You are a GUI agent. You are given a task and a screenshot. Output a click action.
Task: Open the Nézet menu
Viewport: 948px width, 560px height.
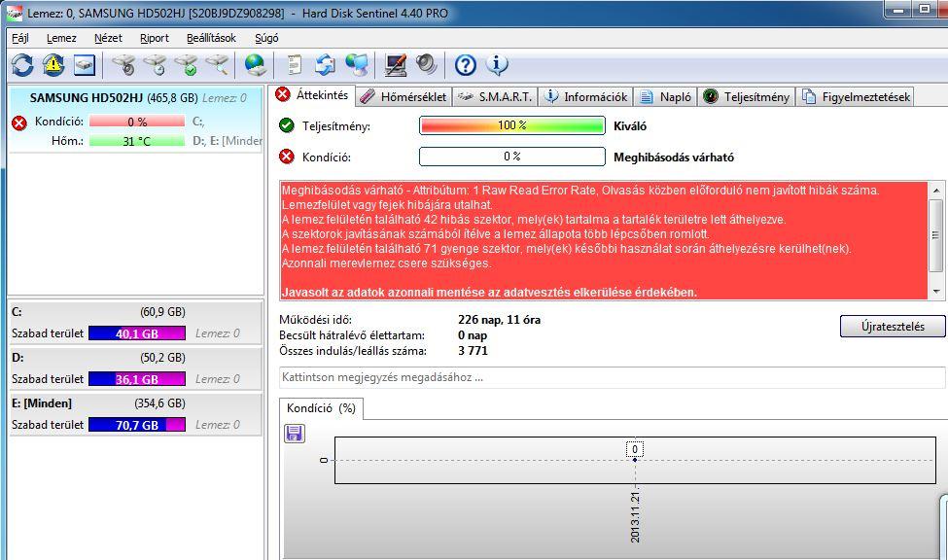(108, 38)
